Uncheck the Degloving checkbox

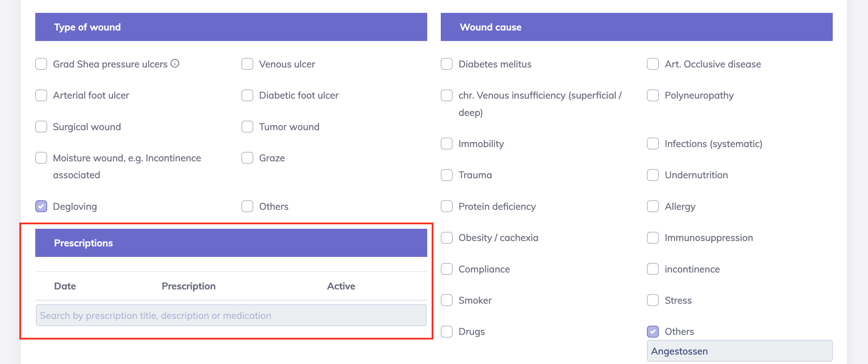coord(41,206)
